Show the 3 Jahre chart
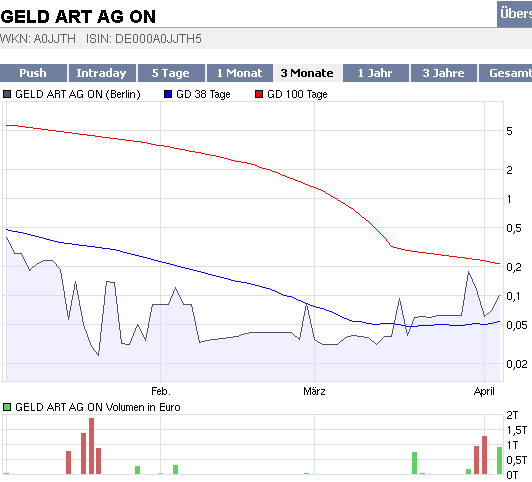532x482 pixels. tap(443, 73)
